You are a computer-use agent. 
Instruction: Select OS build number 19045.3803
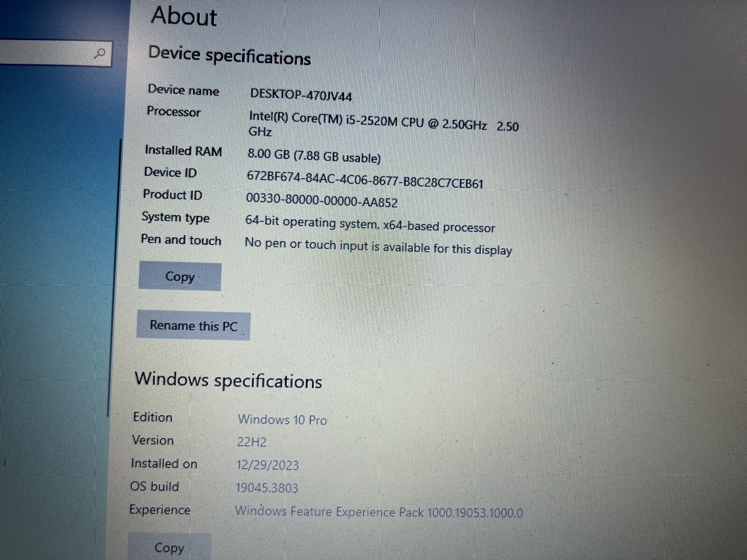pos(267,488)
